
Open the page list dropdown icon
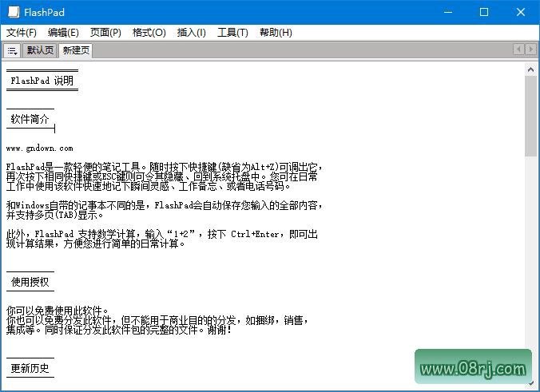12,51
